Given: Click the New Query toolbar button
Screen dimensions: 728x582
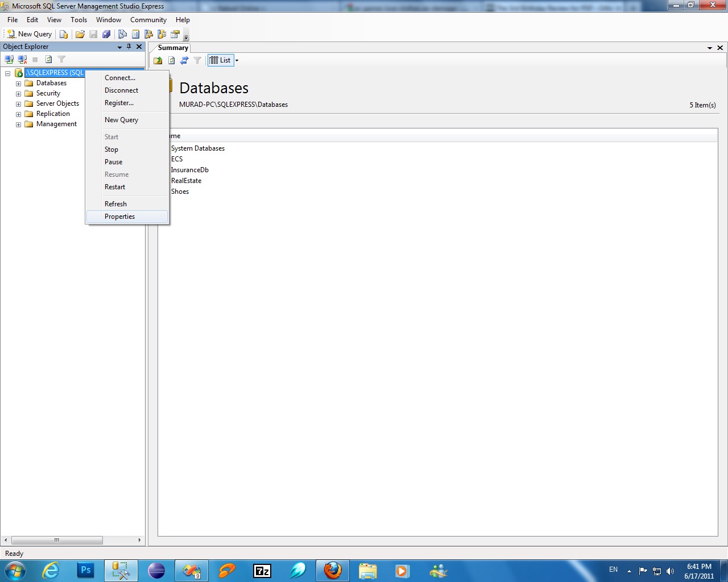Looking at the screenshot, I should [x=30, y=34].
